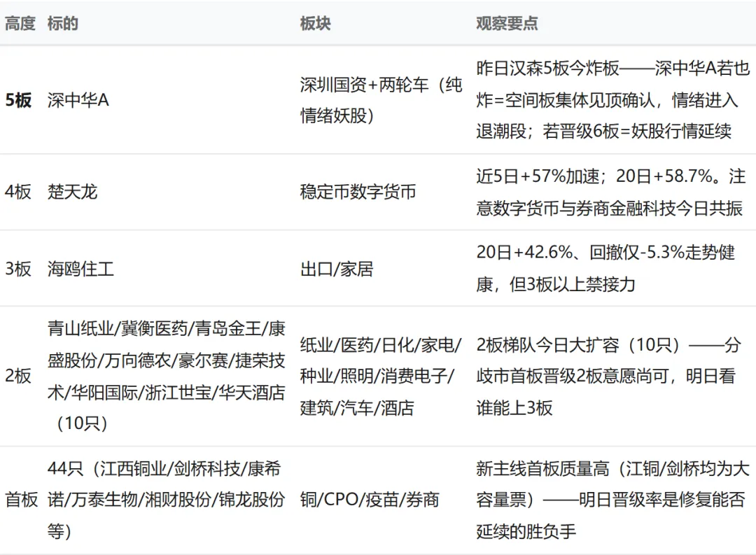Click the stock list starting 44只（江西铜业
This screenshot has width=756, height=555.
(167, 500)
